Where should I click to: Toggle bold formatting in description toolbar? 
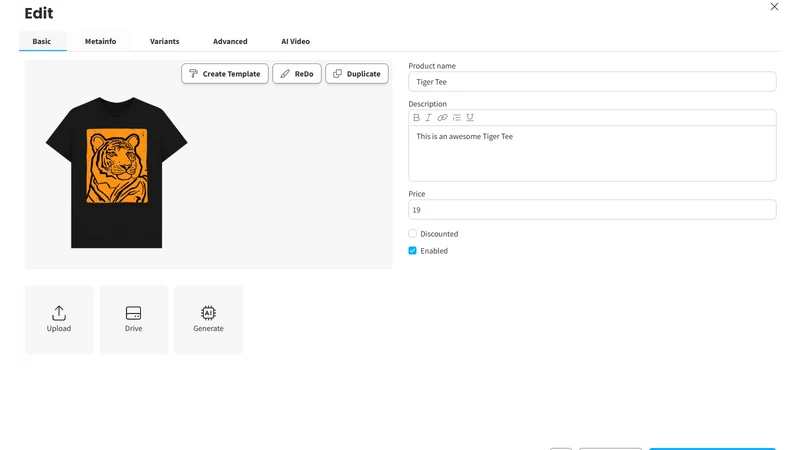[416, 117]
